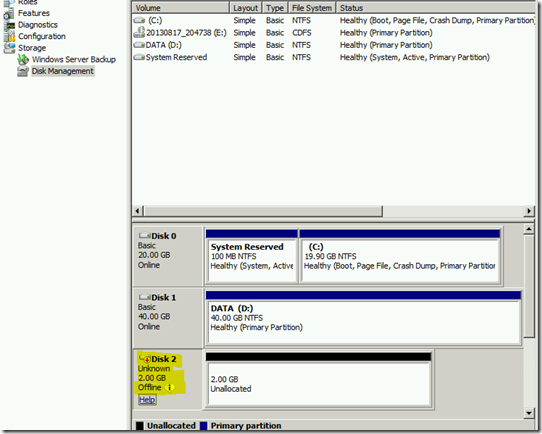Click the Storage node icon
This screenshot has height=434, width=542.
(x=9, y=48)
